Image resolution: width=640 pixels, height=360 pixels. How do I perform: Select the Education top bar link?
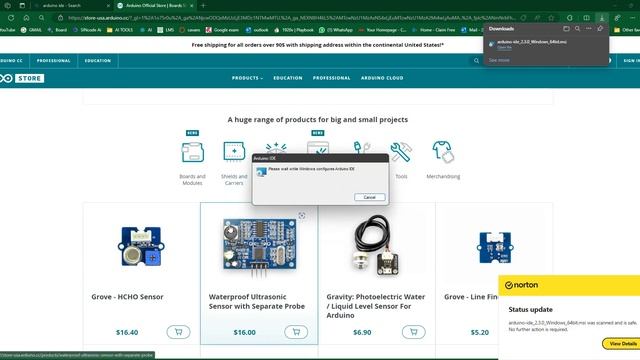click(98, 61)
